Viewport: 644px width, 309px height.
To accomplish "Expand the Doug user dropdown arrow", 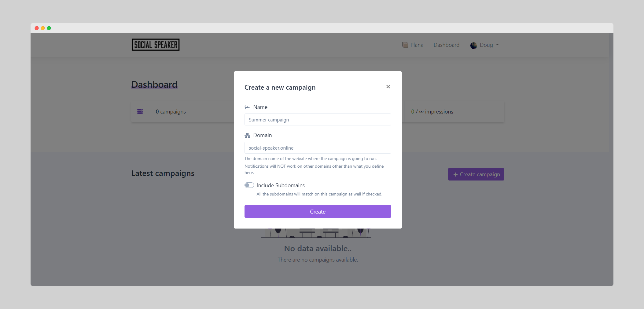I will pyautogui.click(x=497, y=45).
